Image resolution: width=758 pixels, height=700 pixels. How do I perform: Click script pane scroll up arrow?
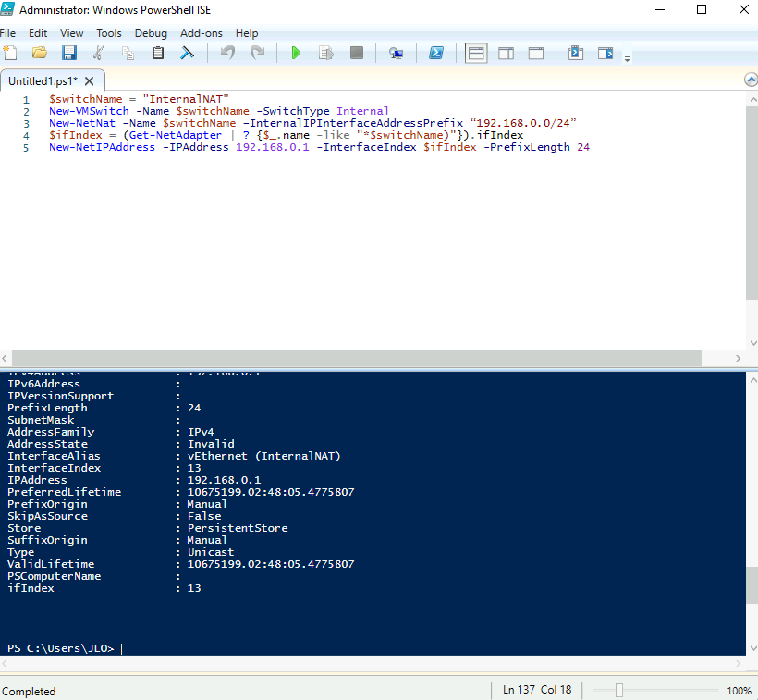coord(752,99)
